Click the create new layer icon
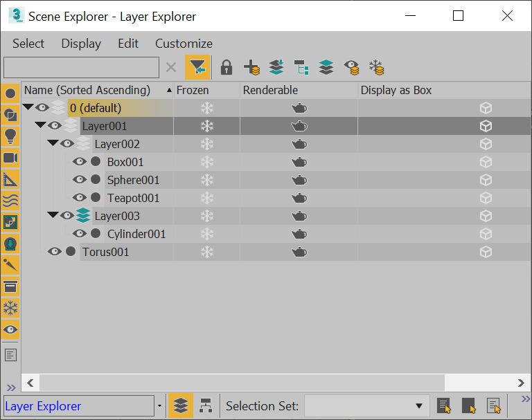532x420 pixels. pyautogui.click(x=251, y=67)
